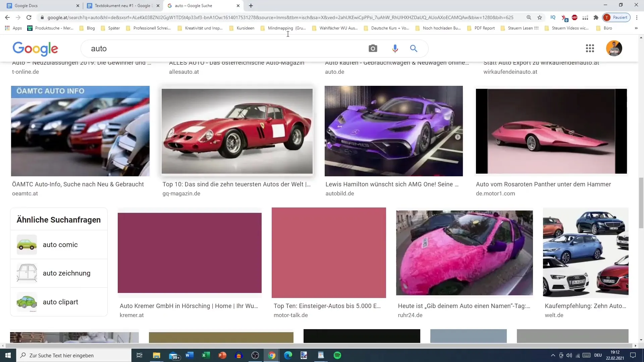Open the Pink Panther car image
This screenshot has height=362, width=644.
(x=551, y=131)
